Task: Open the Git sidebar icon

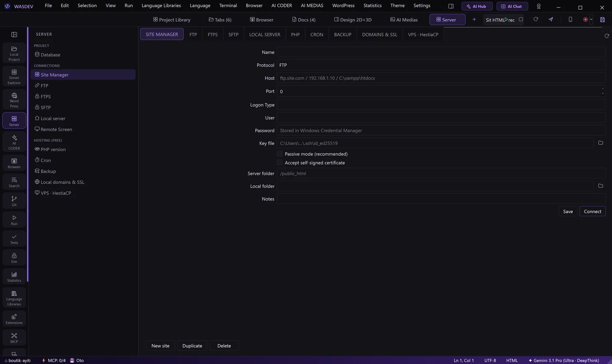Action: (14, 201)
